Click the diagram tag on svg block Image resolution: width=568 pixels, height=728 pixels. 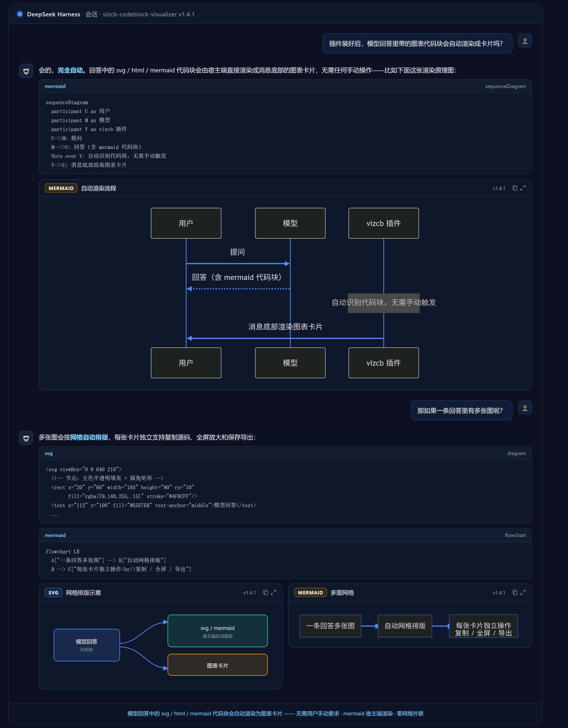tap(516, 453)
